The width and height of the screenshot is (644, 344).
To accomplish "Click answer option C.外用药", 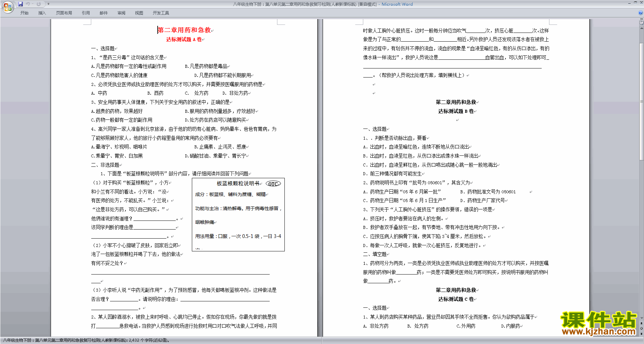I will coord(466,326).
